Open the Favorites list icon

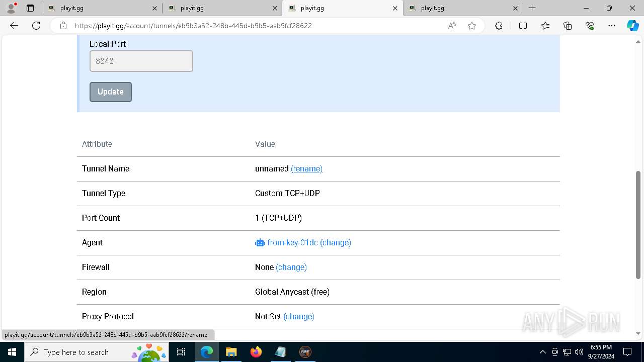[545, 26]
